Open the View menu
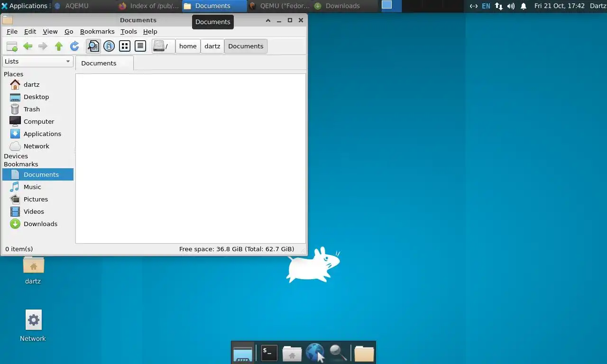The height and width of the screenshot is (364, 607). [x=50, y=31]
